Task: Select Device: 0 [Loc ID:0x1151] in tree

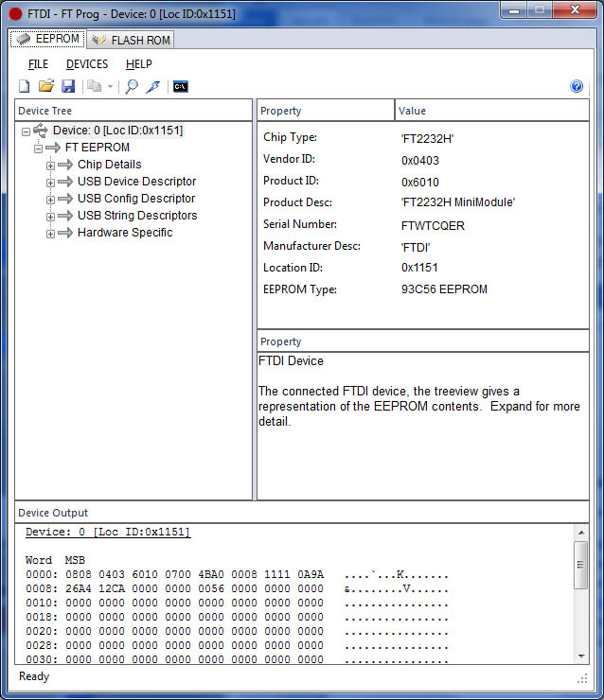Action: click(118, 131)
